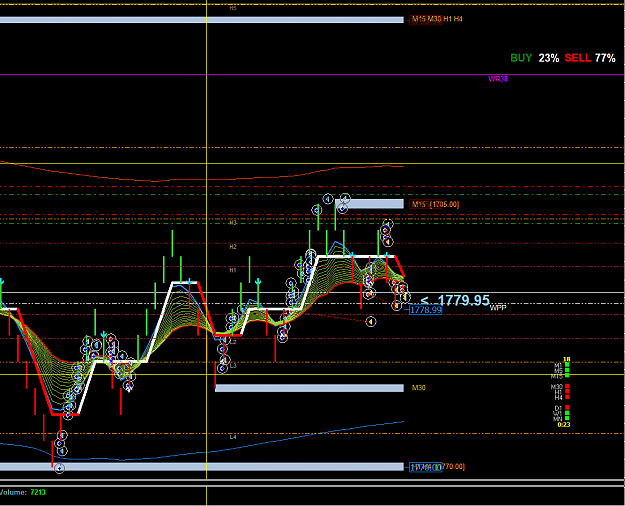
Task: Select the light blue M30 demand zone rectangle
Action: point(309,388)
